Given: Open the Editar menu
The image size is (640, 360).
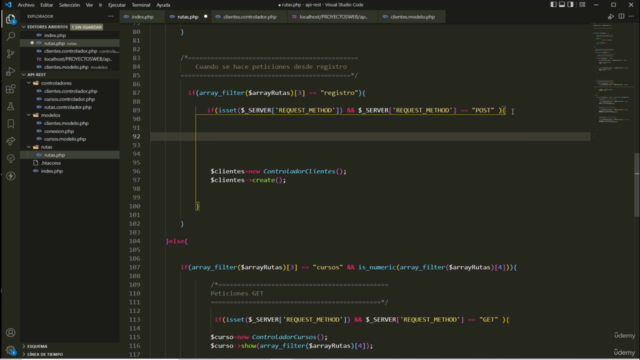Looking at the screenshot, I should click(47, 5).
